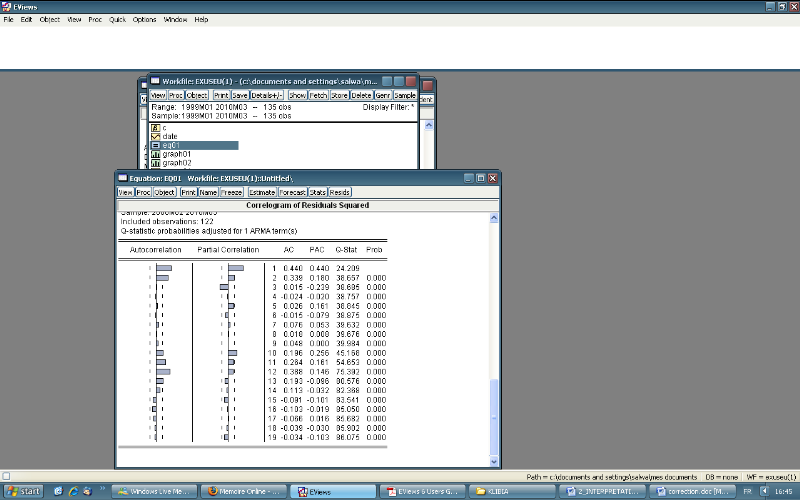
Task: Open the Quick menu in the menu bar
Action: pos(117,19)
